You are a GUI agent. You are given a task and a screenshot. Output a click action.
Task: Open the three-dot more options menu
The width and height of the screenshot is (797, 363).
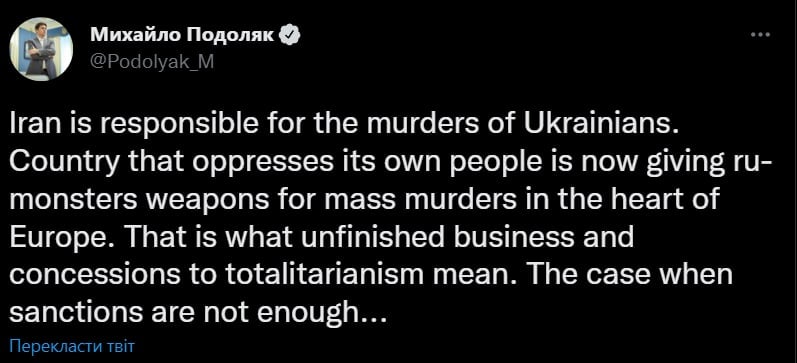point(760,35)
